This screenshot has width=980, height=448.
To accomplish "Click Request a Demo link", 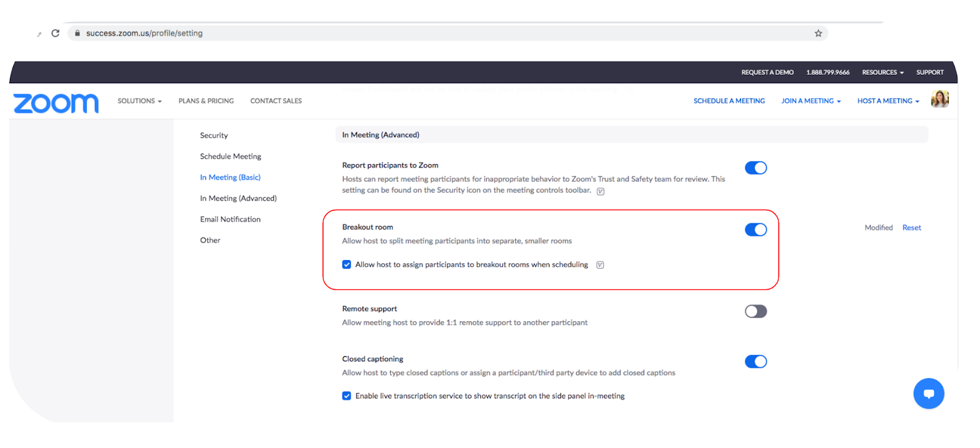I will tap(767, 72).
